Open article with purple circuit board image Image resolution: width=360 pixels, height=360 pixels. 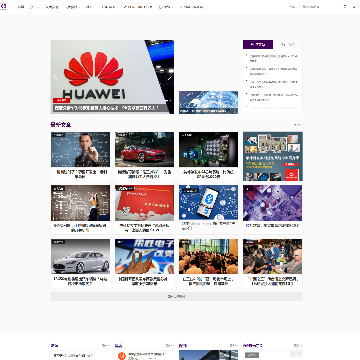pyautogui.click(x=273, y=203)
